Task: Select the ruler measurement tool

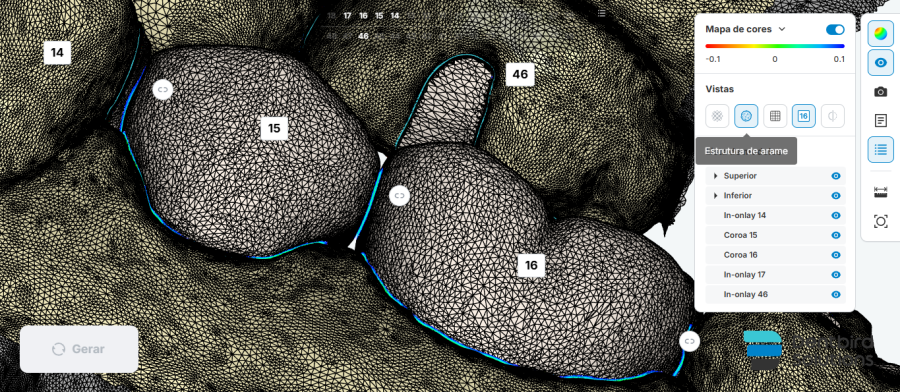Action: point(880,192)
